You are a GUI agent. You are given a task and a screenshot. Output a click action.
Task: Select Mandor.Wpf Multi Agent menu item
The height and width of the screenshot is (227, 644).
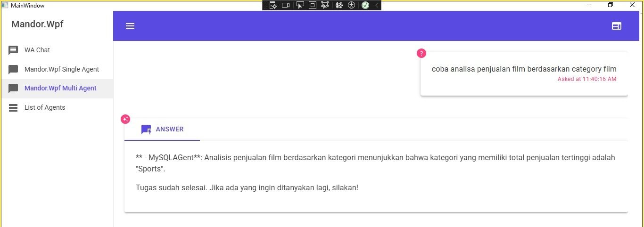(60, 88)
